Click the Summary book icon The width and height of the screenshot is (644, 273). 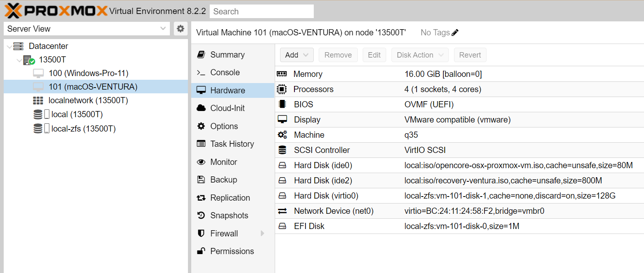point(201,55)
